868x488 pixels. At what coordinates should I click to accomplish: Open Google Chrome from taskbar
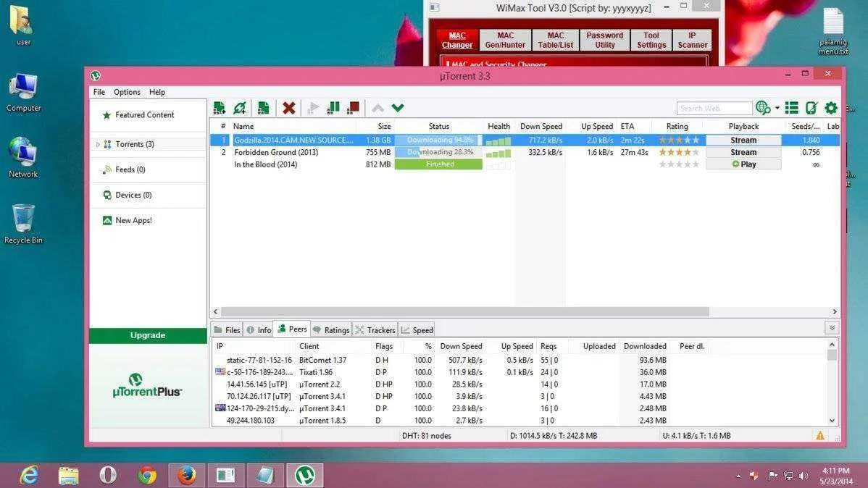(x=147, y=475)
